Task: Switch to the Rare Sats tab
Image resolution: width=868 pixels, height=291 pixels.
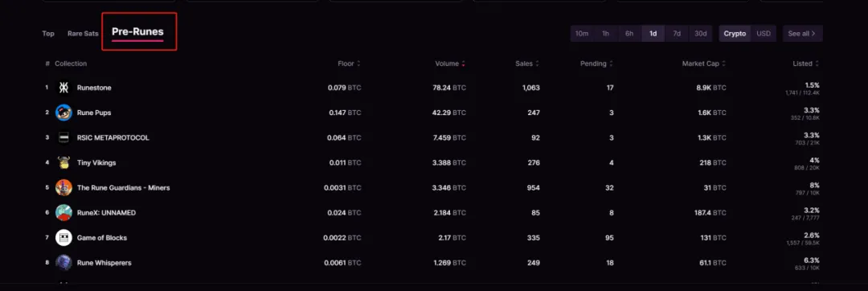Action: point(83,34)
